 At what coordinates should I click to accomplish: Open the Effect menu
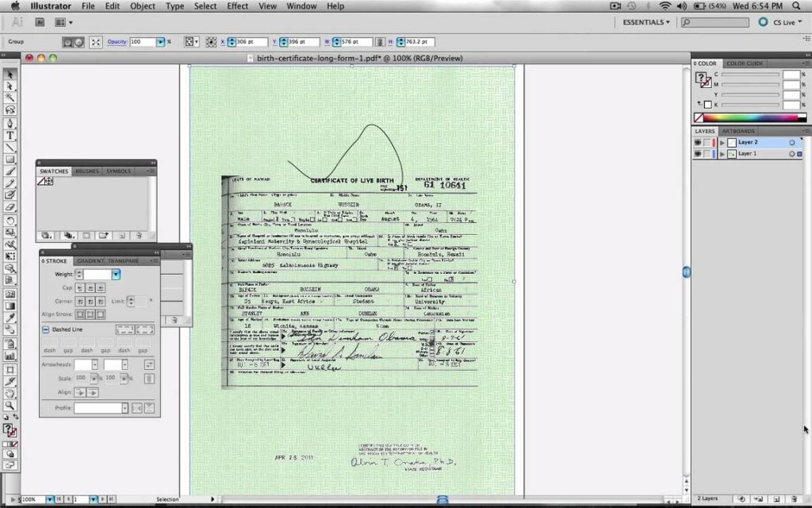tap(237, 6)
